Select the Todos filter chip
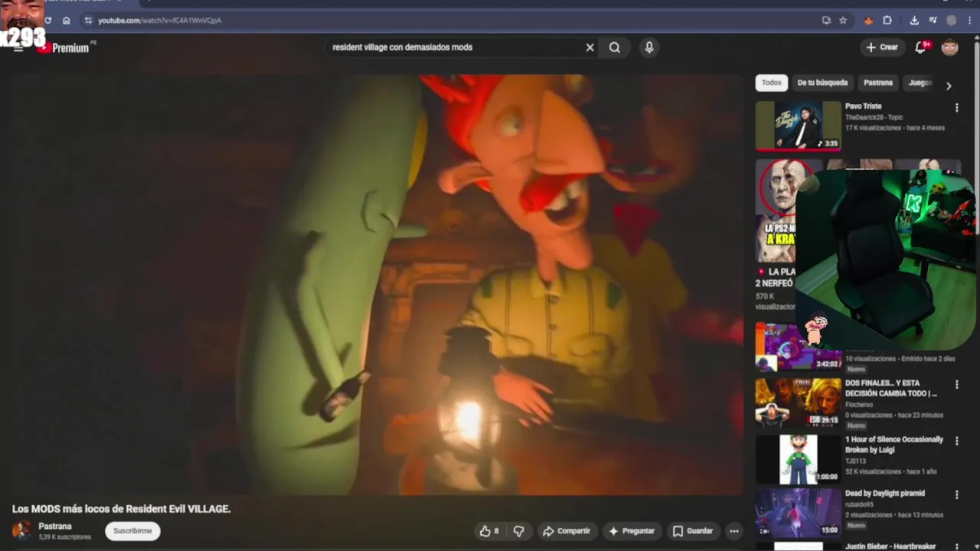 pos(772,83)
